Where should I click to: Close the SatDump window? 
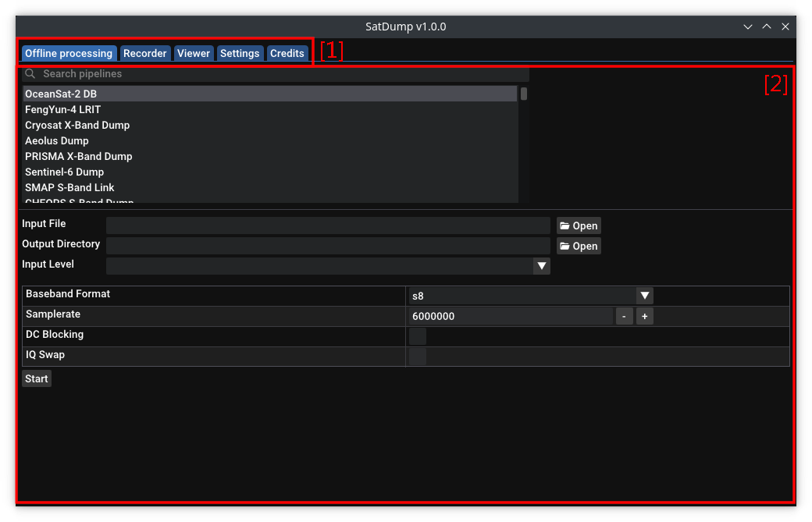point(785,27)
